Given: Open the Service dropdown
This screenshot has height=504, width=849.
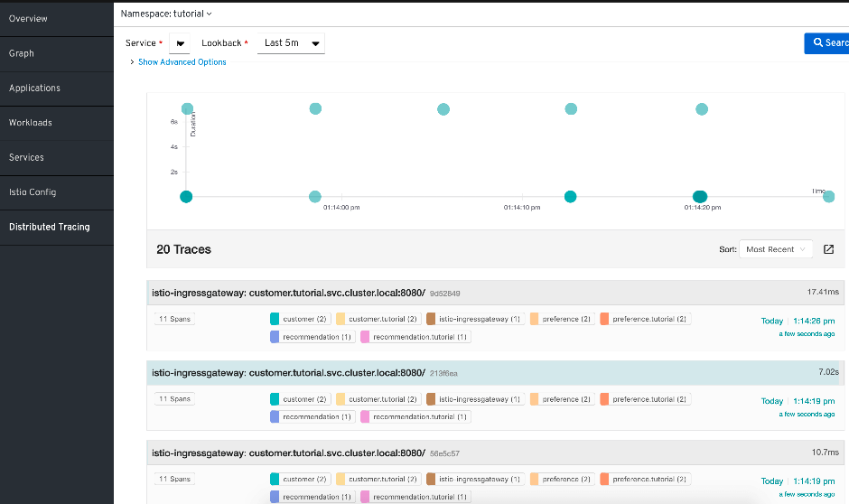Looking at the screenshot, I should click(181, 43).
